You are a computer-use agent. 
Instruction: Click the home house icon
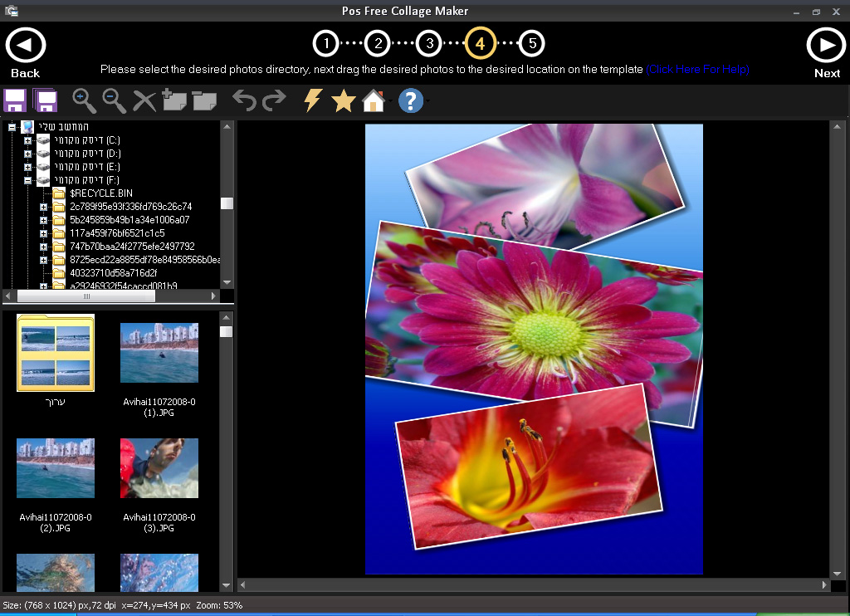(374, 101)
